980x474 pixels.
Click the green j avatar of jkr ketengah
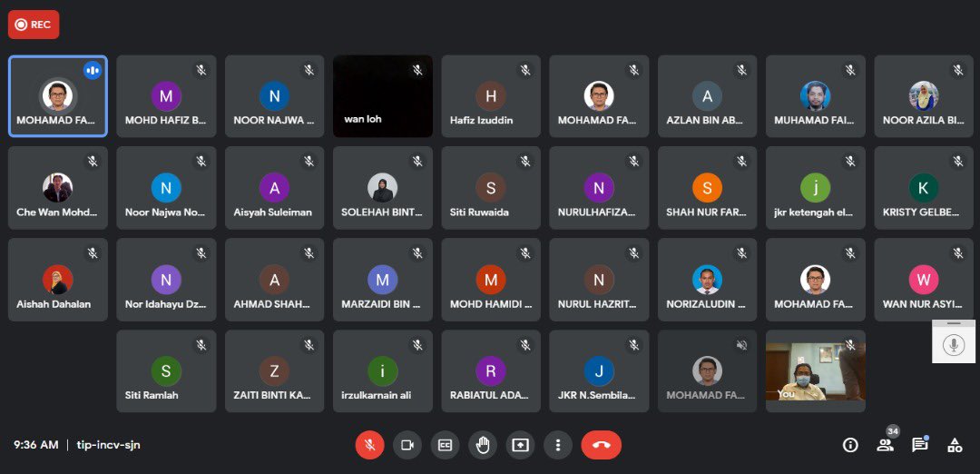[x=815, y=188]
